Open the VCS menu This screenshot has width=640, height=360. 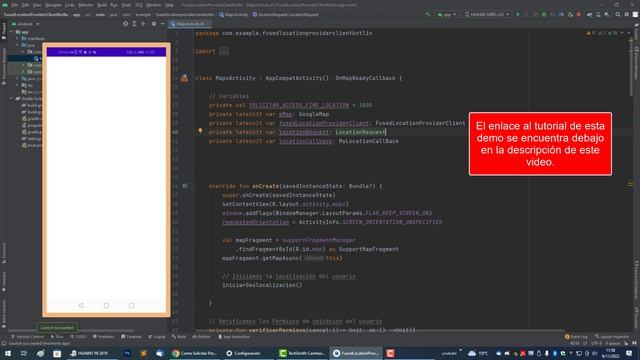(x=139, y=5)
